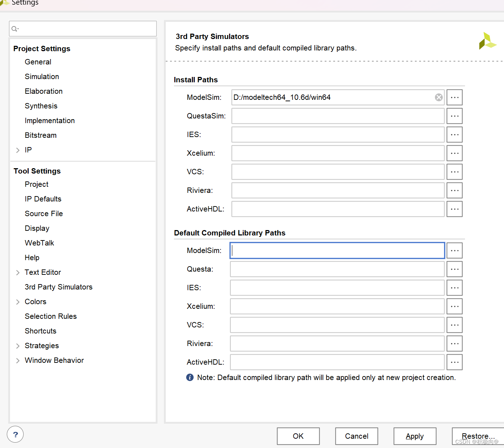
Task: Expand the IP settings section
Action: 18,150
